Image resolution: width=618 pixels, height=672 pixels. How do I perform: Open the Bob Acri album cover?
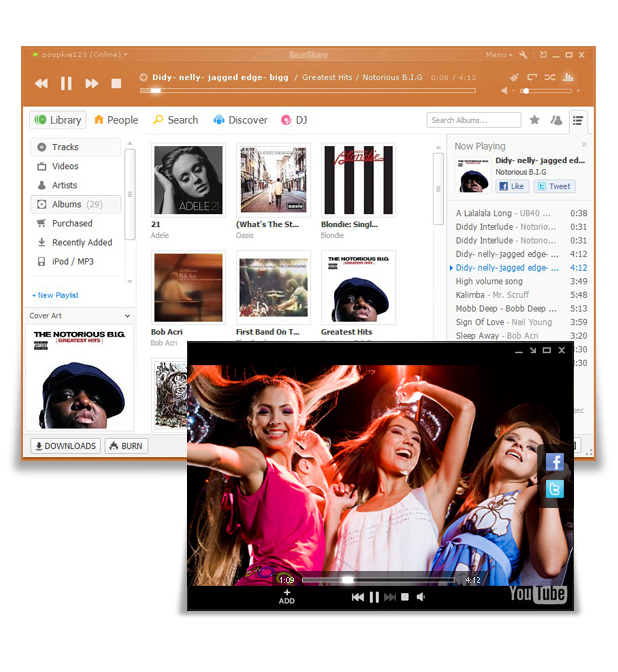(188, 288)
